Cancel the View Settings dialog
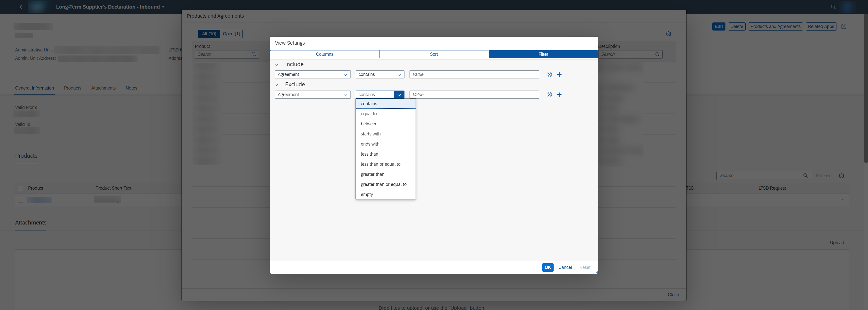The width and height of the screenshot is (868, 310). coord(565,268)
